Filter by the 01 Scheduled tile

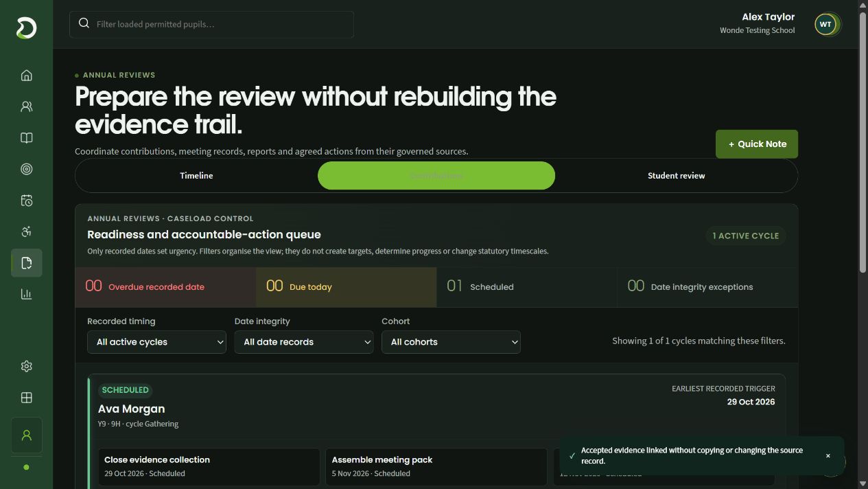pyautogui.click(x=527, y=287)
